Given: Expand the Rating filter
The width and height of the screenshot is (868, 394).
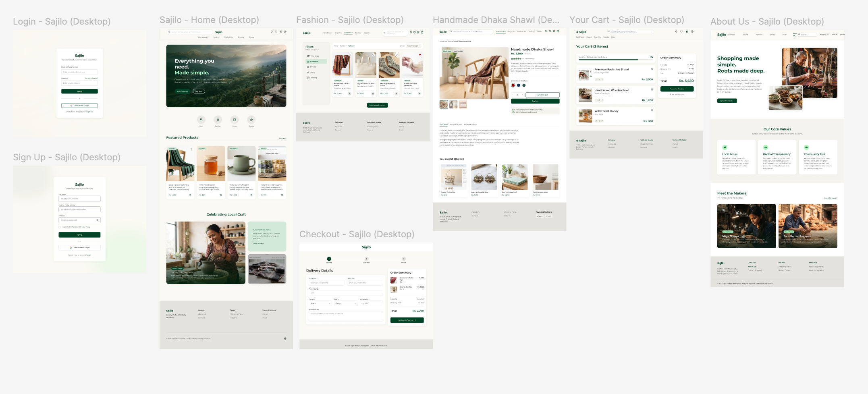Looking at the screenshot, I should pyautogui.click(x=316, y=72).
